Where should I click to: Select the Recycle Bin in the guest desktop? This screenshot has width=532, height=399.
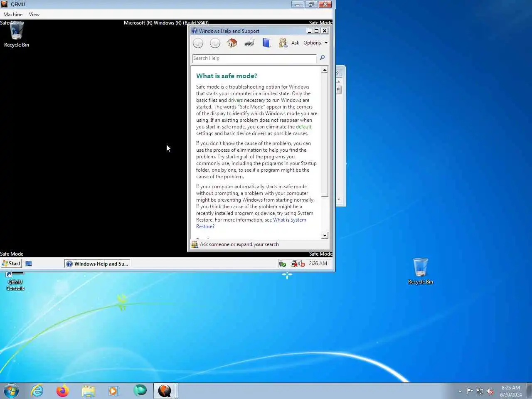17,34
